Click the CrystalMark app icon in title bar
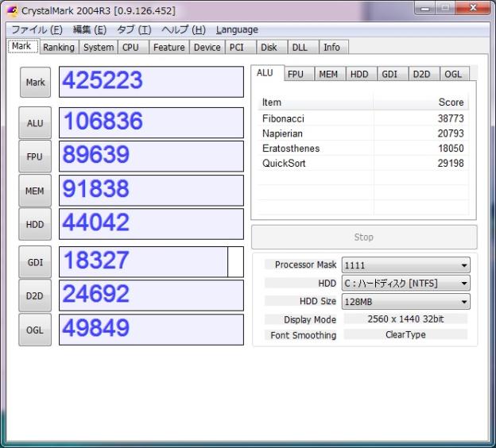Screen dimensions: 496x448 [x=10, y=10]
